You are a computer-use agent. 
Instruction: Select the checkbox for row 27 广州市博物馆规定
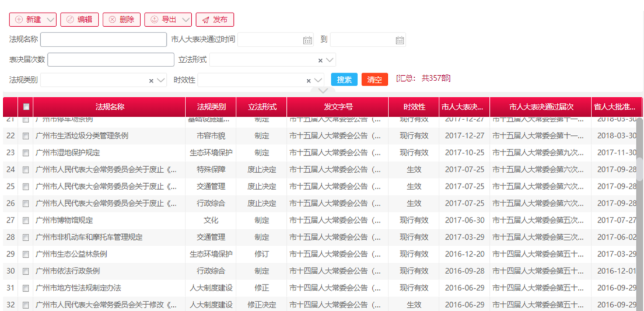coord(26,221)
